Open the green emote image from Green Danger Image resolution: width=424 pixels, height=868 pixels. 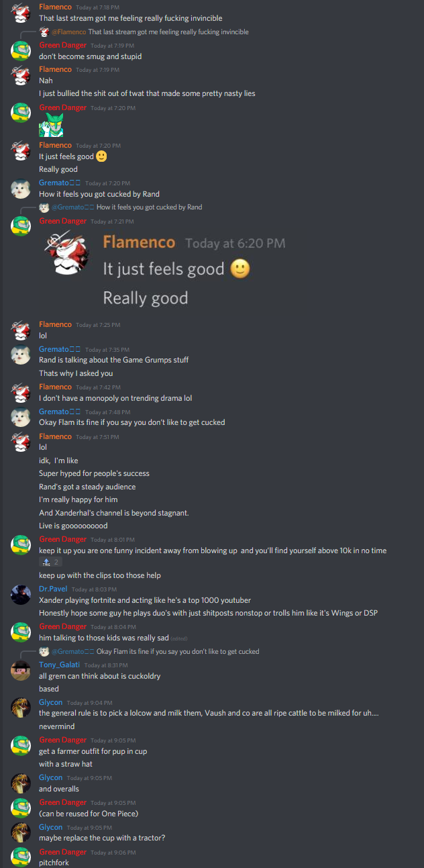tap(51, 125)
